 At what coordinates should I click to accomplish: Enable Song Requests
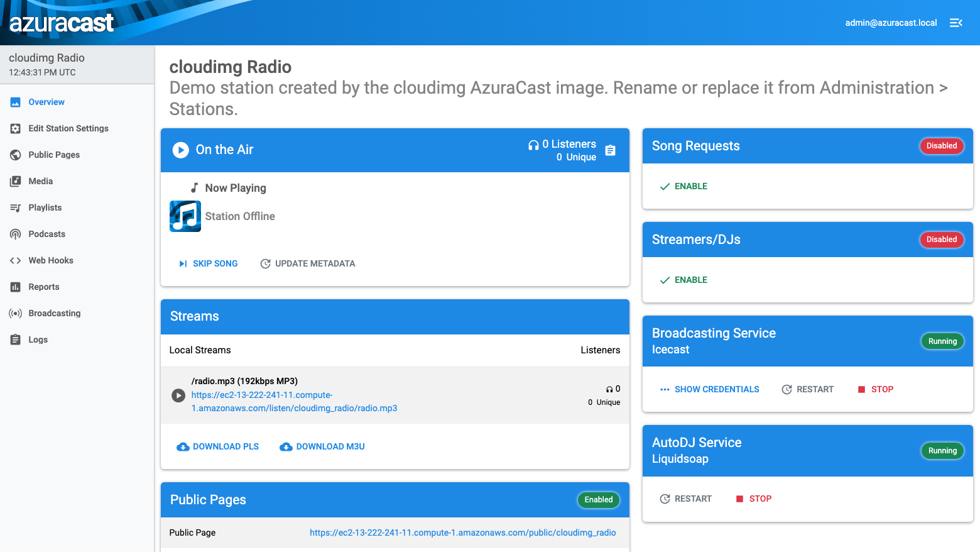(683, 186)
